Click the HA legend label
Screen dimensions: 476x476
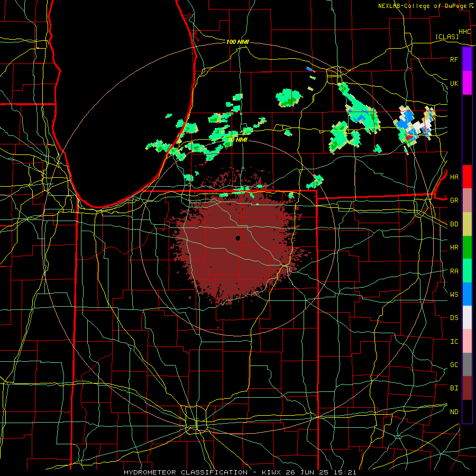tap(454, 177)
